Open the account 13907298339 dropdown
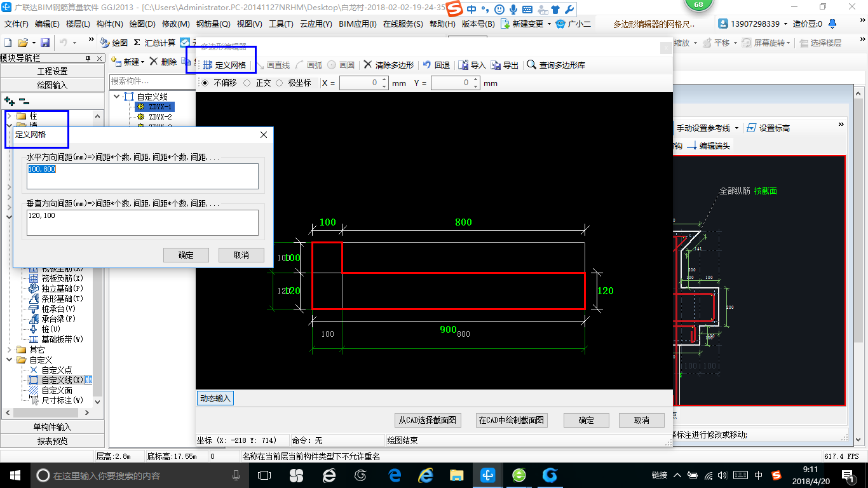The image size is (868, 488). point(785,24)
